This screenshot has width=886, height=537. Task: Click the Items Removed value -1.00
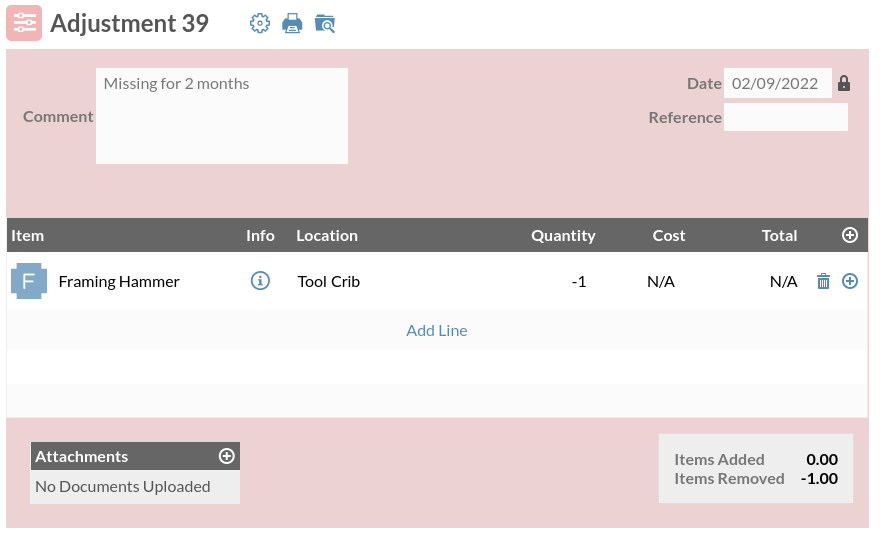819,479
